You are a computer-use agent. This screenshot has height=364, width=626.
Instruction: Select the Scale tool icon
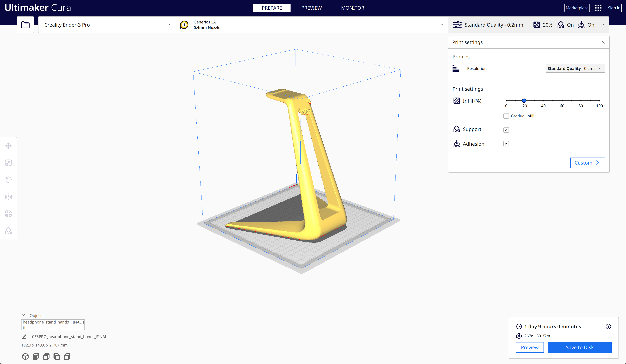point(8,163)
